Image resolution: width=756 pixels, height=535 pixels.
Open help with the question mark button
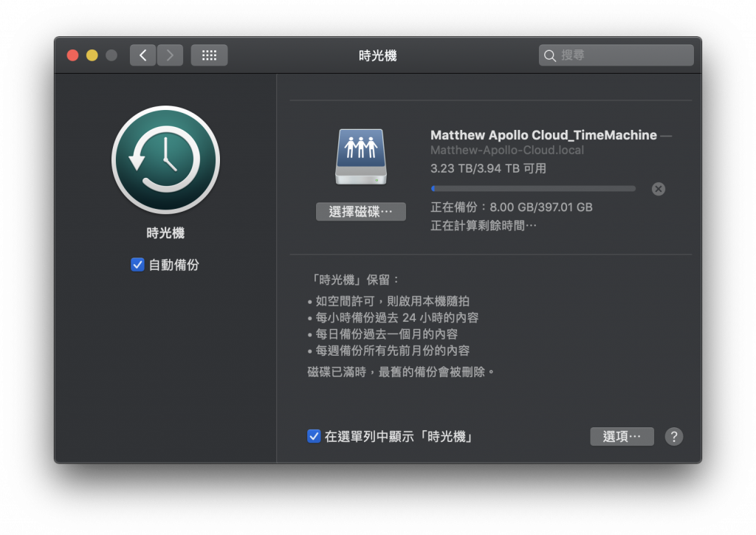(x=673, y=437)
